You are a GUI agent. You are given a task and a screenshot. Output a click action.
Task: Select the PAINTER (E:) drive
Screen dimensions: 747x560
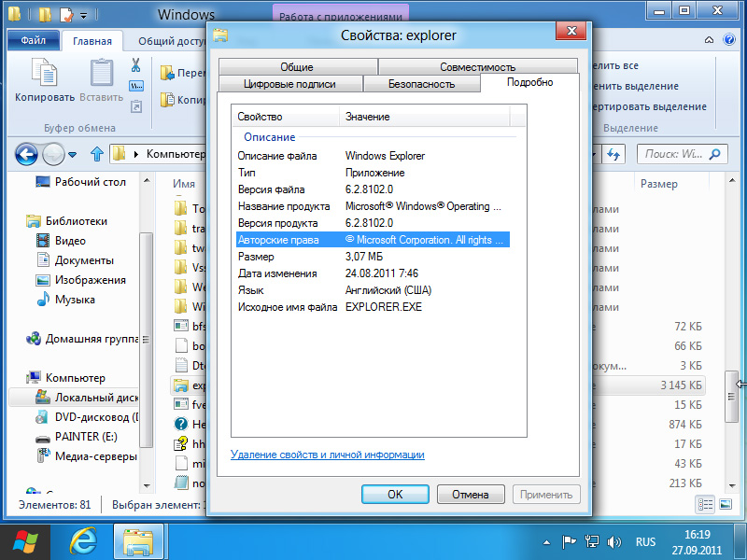click(77, 437)
